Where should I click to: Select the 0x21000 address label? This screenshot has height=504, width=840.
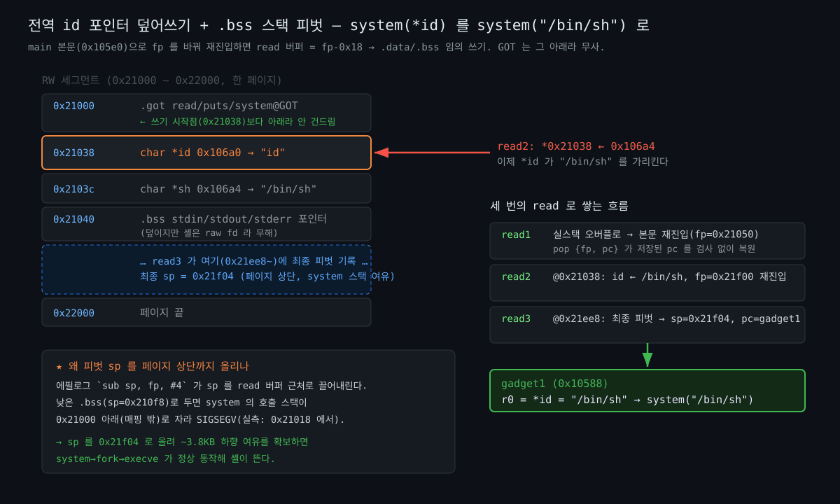[73, 106]
